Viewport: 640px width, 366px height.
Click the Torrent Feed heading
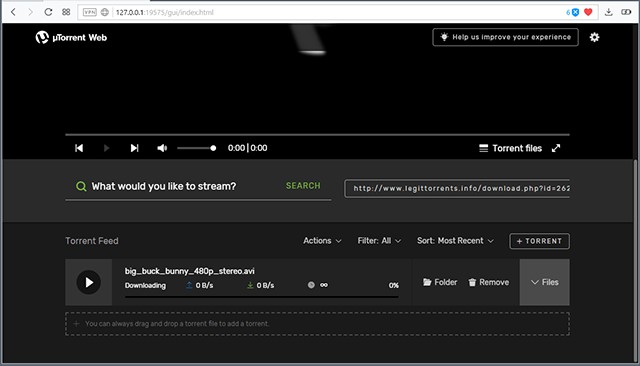[x=92, y=241]
